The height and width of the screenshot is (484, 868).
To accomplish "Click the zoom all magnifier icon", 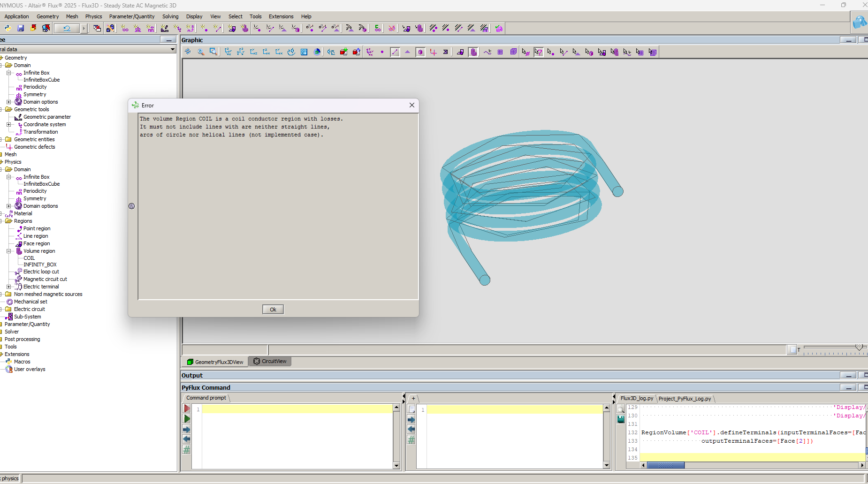I will 201,52.
